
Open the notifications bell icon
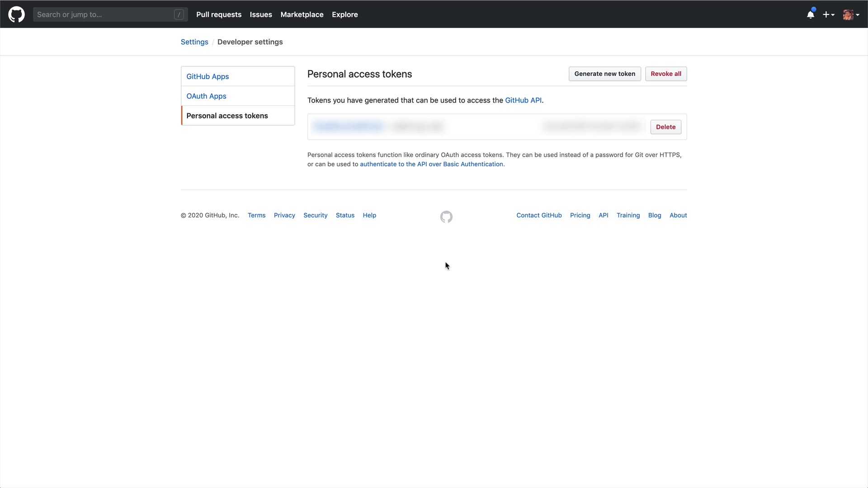coord(811,14)
